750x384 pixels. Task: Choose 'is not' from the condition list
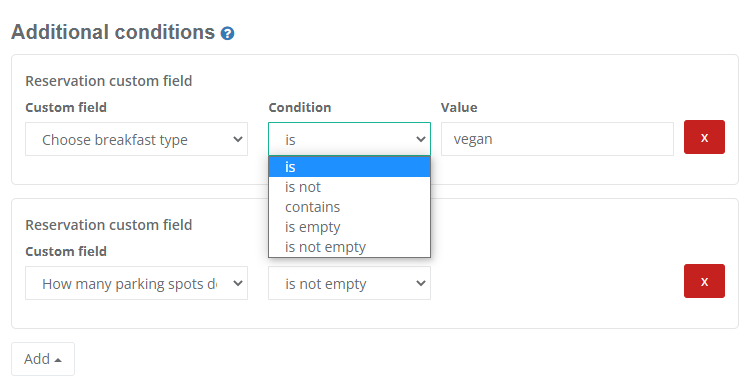(x=349, y=187)
